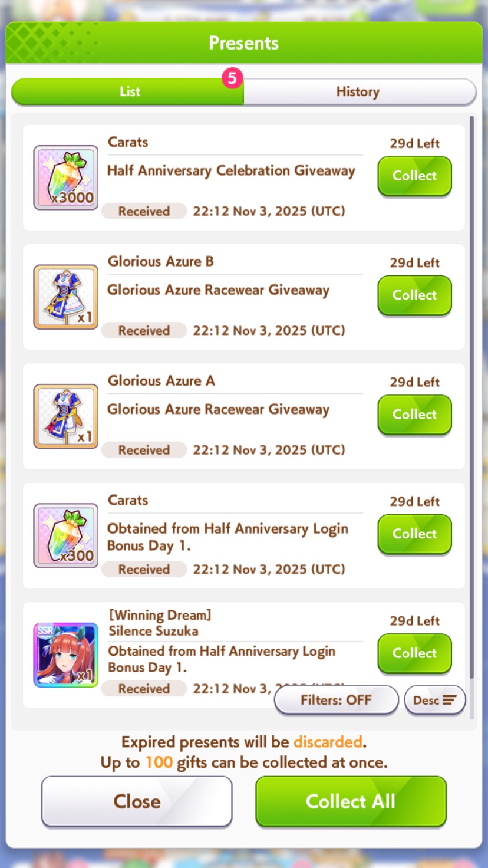Screen dimensions: 488x868
Task: Tap the Glorious Azure B outfit icon
Action: [x=66, y=297]
